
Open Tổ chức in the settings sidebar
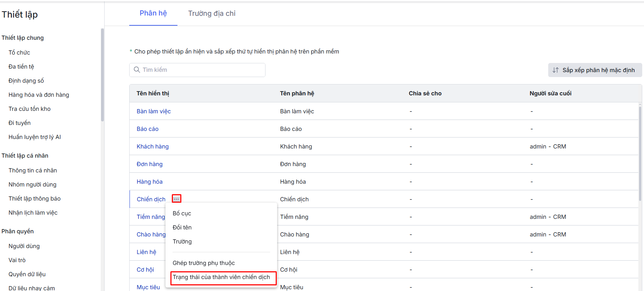coord(19,52)
